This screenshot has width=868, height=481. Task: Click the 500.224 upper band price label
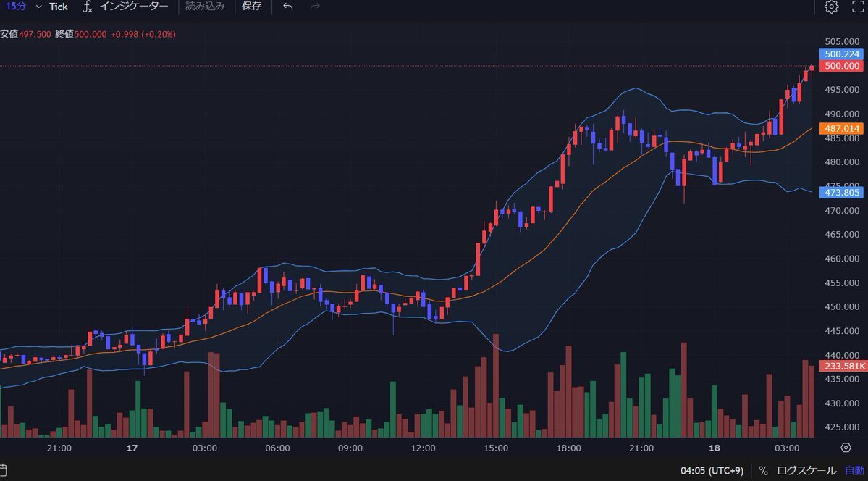pyautogui.click(x=841, y=54)
